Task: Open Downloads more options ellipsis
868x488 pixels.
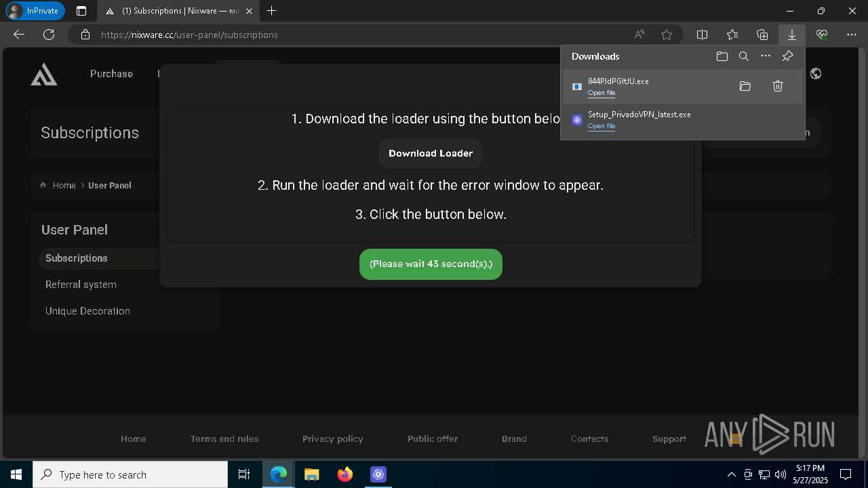Action: click(766, 56)
